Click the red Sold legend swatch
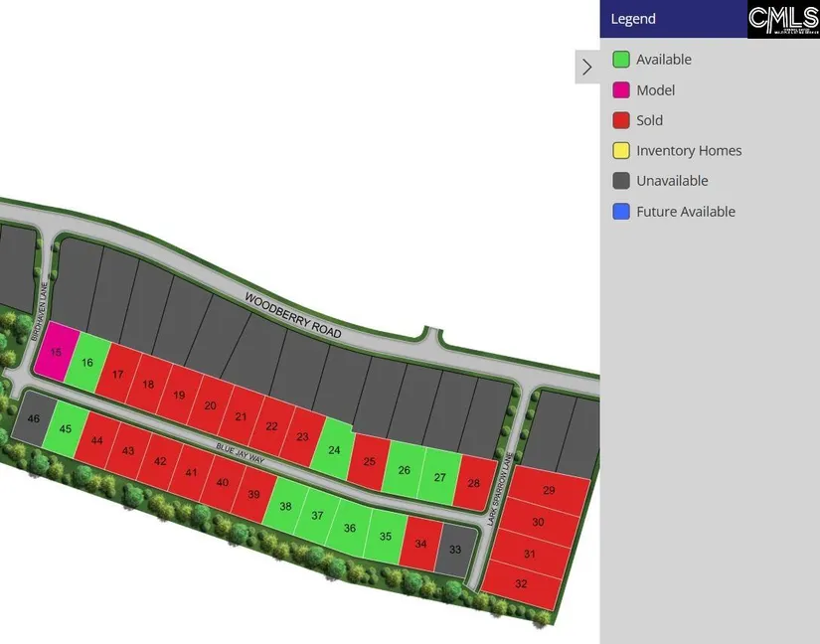 (x=621, y=120)
